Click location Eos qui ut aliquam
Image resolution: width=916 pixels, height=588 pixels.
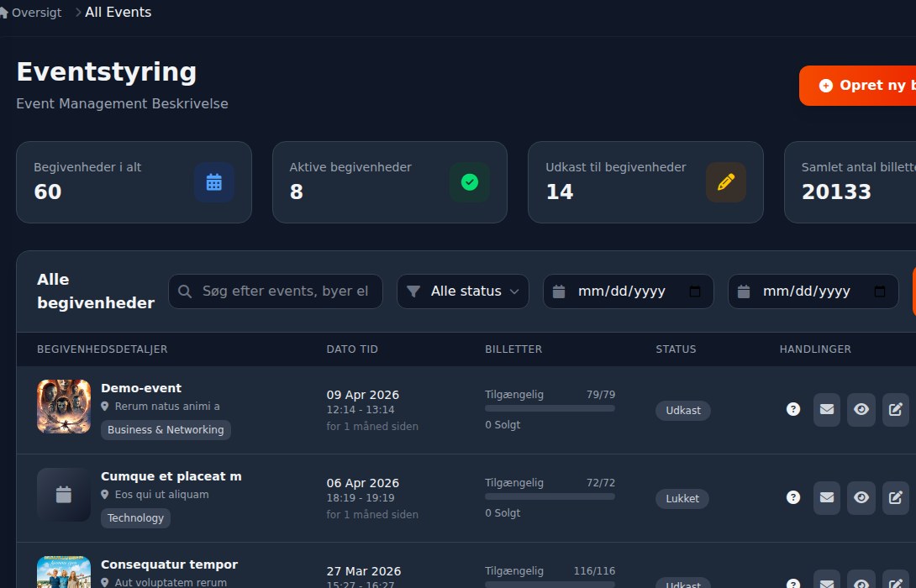pyautogui.click(x=162, y=495)
